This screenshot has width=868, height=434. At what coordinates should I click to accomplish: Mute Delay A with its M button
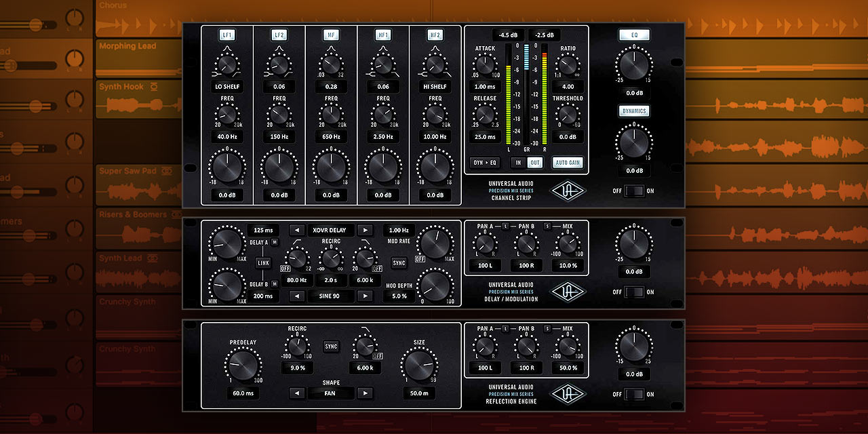275,242
